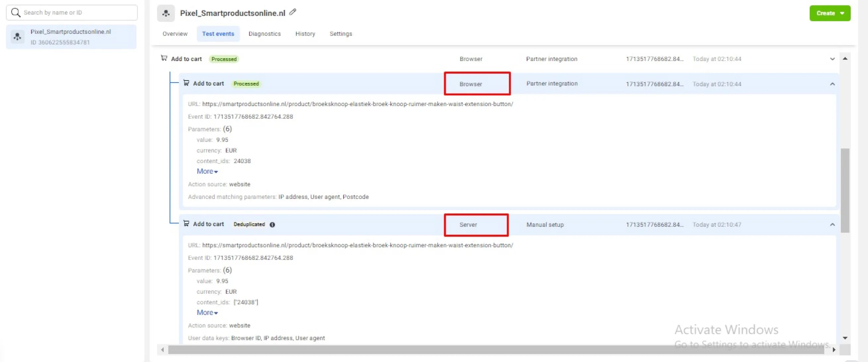Select the Test events tab
This screenshot has height=362, width=868.
click(218, 34)
